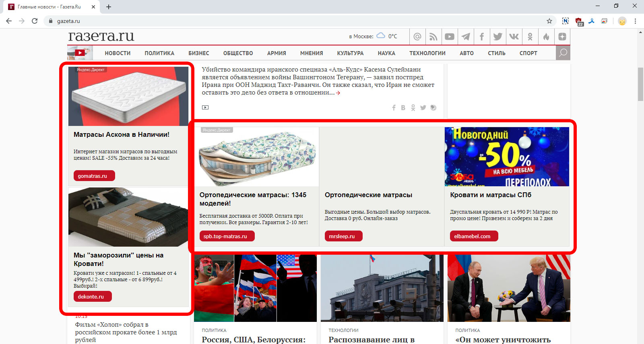
Task: Click the gomatras.ru ad button
Action: [94, 176]
